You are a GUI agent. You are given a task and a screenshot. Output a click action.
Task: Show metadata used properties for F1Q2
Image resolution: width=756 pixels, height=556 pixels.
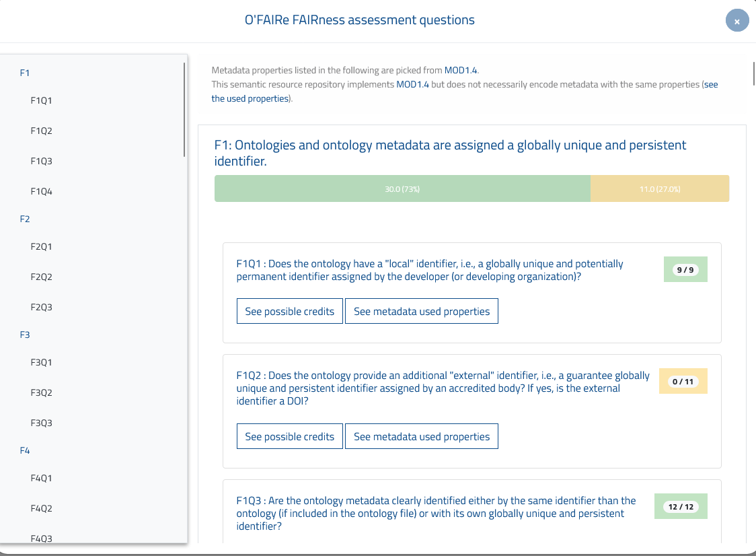tap(422, 437)
